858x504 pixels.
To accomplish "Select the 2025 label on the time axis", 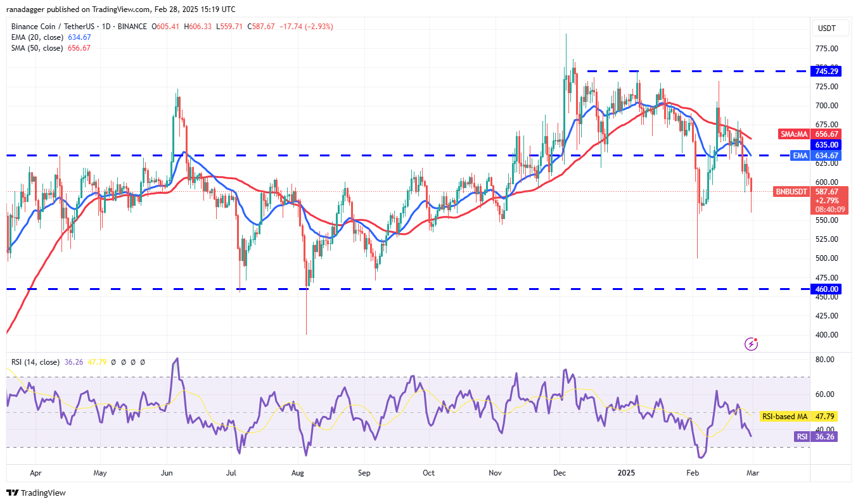I will click(627, 472).
